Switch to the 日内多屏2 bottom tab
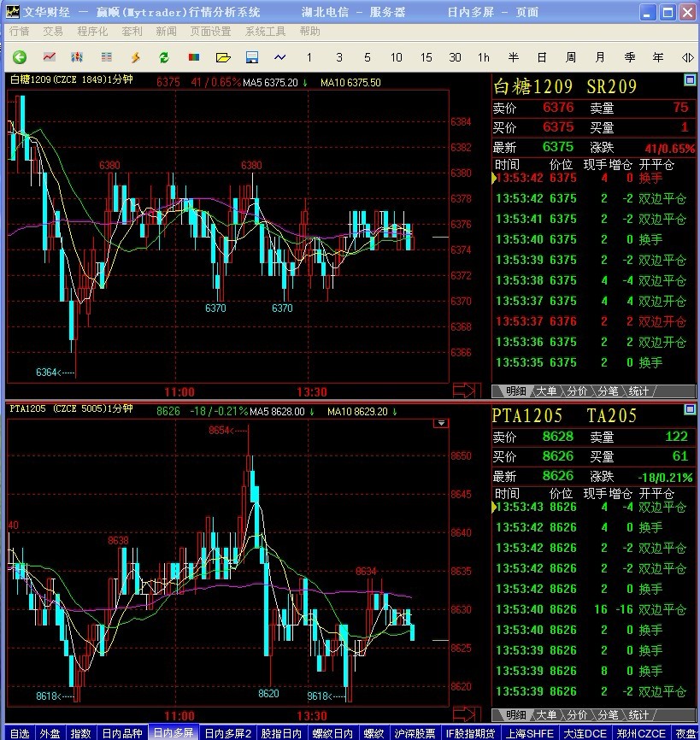700x740 pixels. 227,733
